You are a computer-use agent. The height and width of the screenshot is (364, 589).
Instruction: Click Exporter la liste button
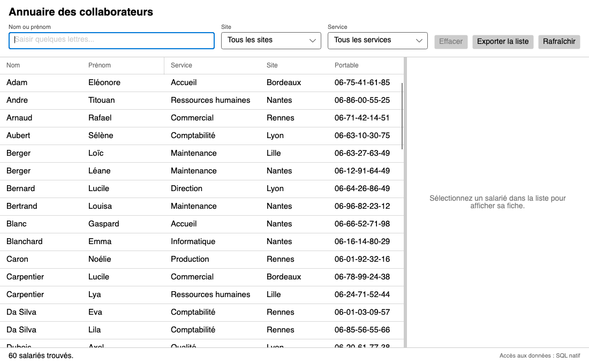[503, 41]
